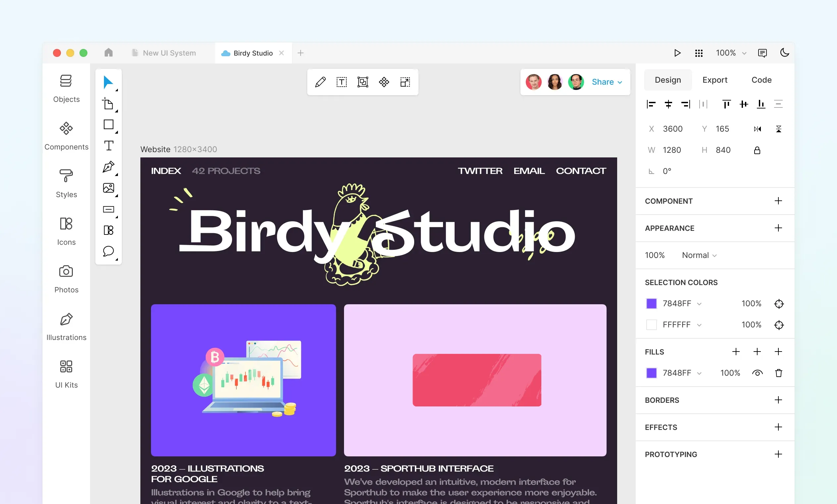Screen dimensions: 837x504
Task: Open the Comment tool
Action: 108,251
